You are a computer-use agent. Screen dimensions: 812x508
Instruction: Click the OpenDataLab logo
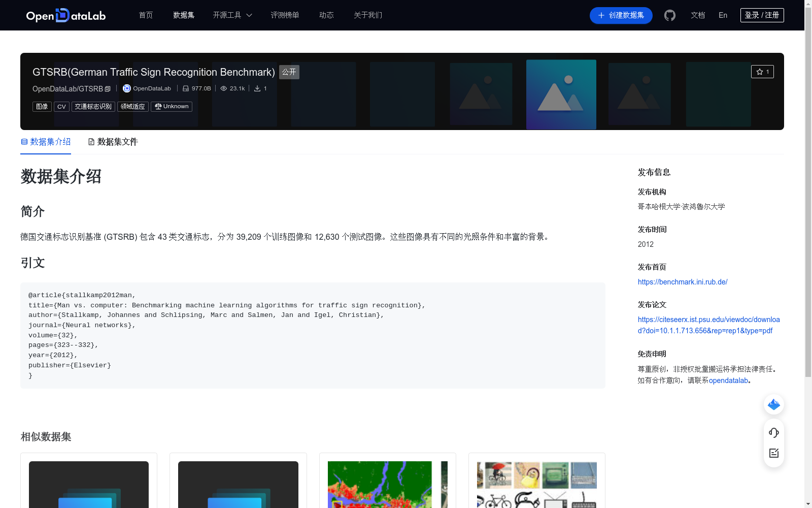tap(66, 15)
